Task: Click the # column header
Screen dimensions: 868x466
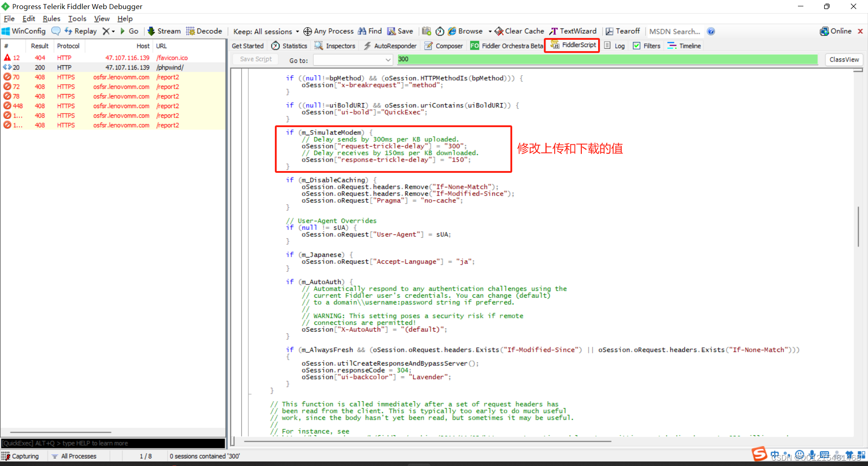Action: click(14, 46)
